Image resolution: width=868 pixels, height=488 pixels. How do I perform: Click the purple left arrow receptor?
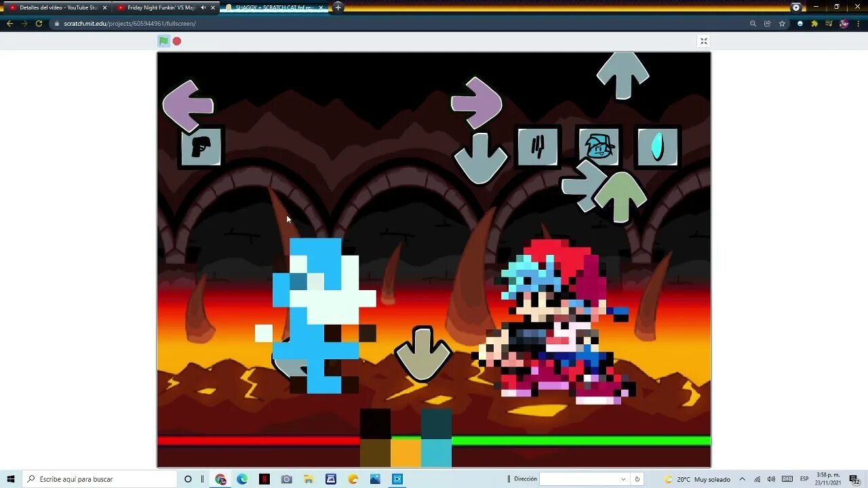(188, 106)
